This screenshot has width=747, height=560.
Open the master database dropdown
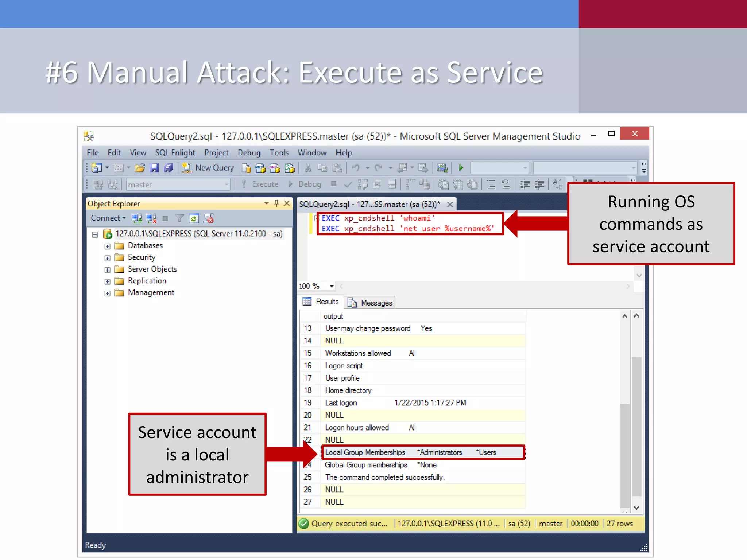178,184
